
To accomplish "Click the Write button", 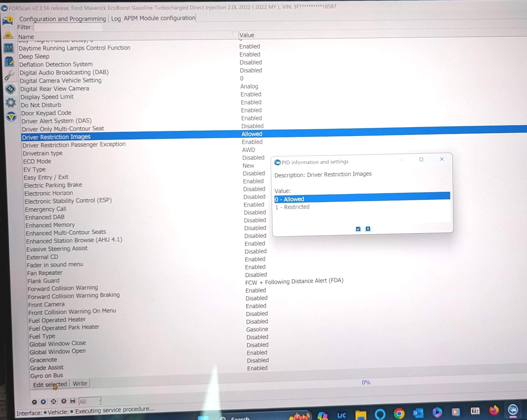I will pyautogui.click(x=80, y=383).
